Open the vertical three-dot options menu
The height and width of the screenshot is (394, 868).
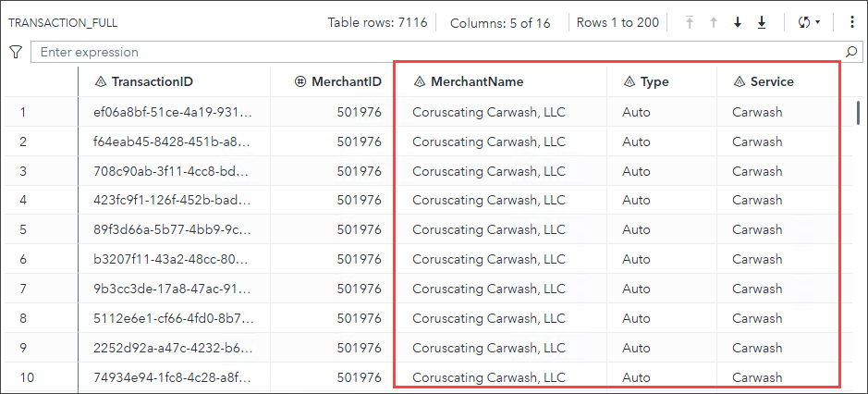(851, 22)
